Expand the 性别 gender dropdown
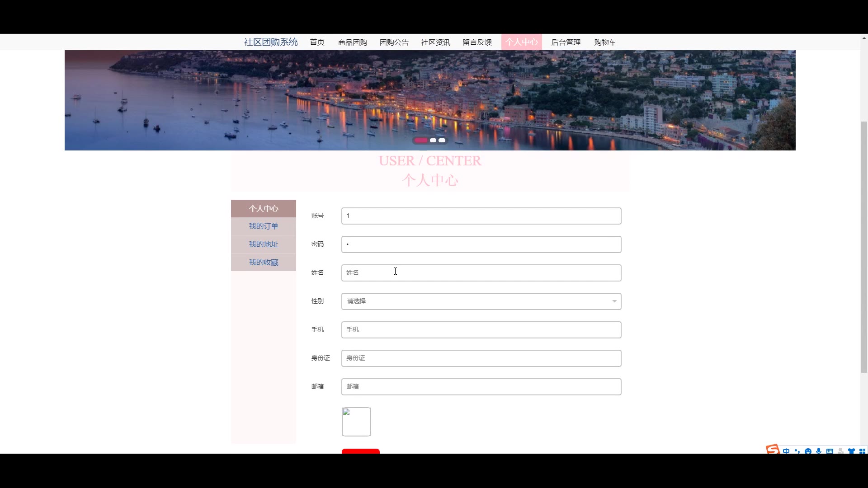 point(481,301)
